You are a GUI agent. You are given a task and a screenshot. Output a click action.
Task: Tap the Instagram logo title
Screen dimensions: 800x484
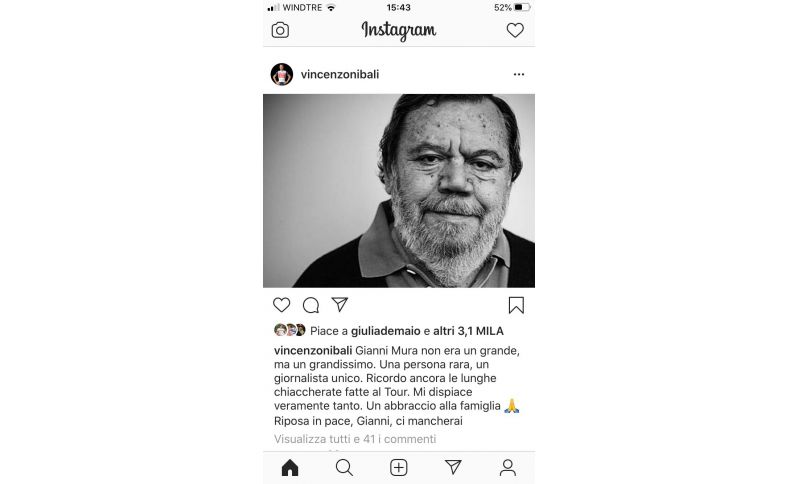point(399,31)
